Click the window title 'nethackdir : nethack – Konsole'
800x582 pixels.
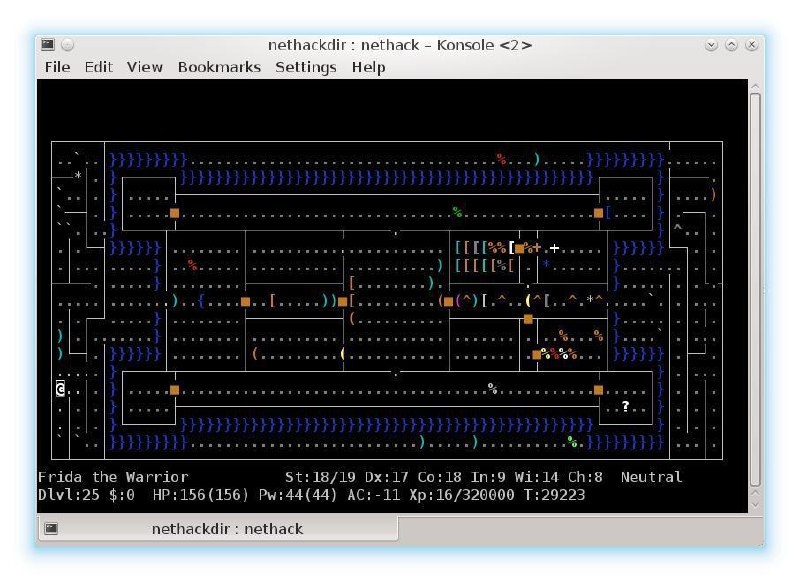(400, 45)
